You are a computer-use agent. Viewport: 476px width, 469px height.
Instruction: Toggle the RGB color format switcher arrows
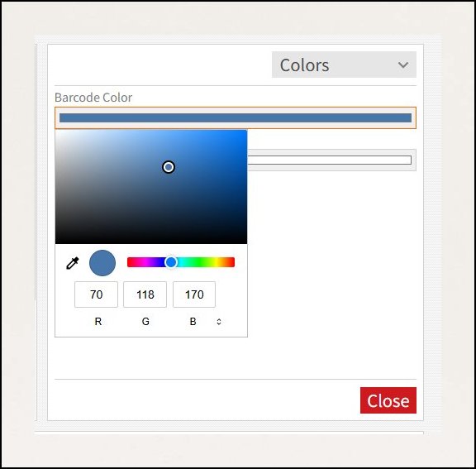[219, 322]
